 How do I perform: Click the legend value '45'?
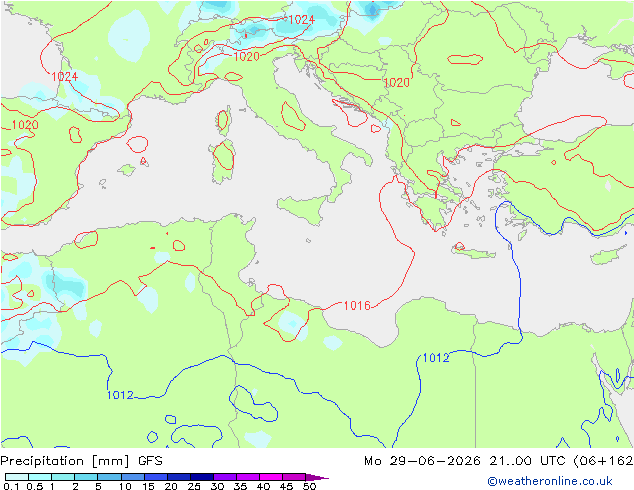[x=286, y=486]
